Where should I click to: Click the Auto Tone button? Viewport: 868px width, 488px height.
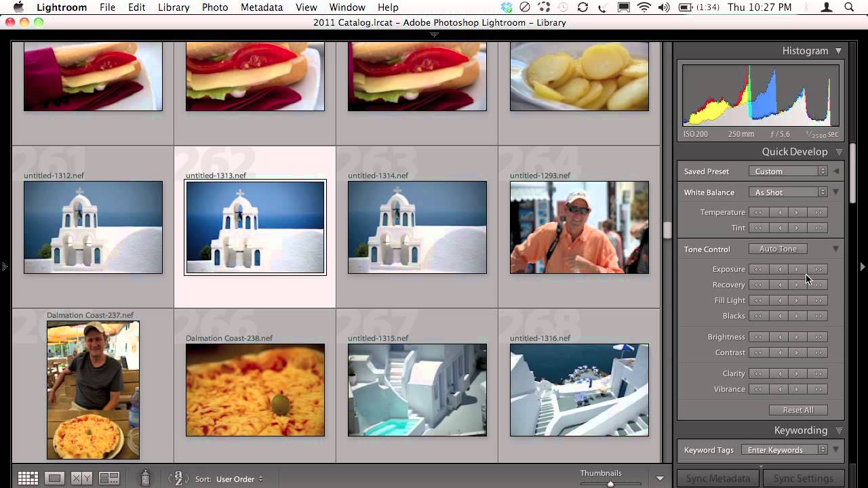click(778, 249)
